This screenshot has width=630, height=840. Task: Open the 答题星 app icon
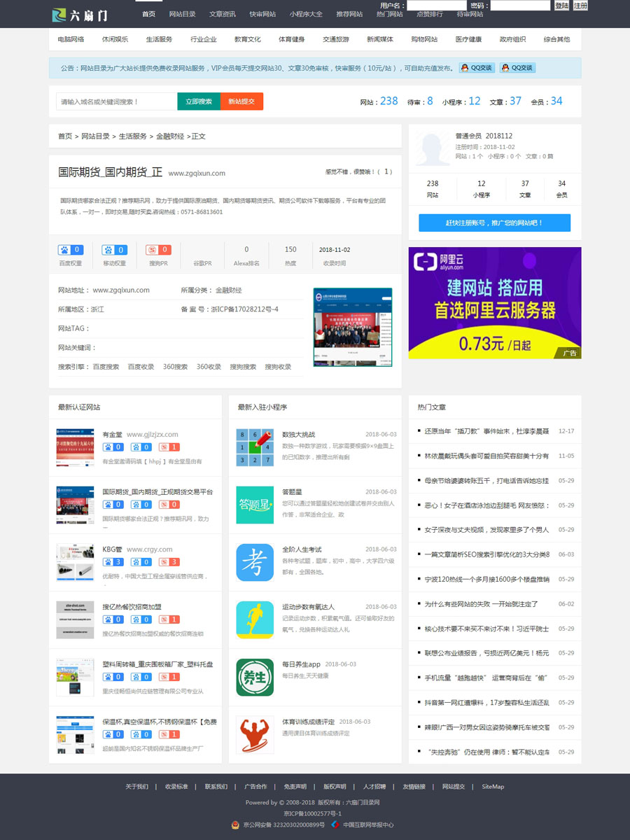point(255,504)
